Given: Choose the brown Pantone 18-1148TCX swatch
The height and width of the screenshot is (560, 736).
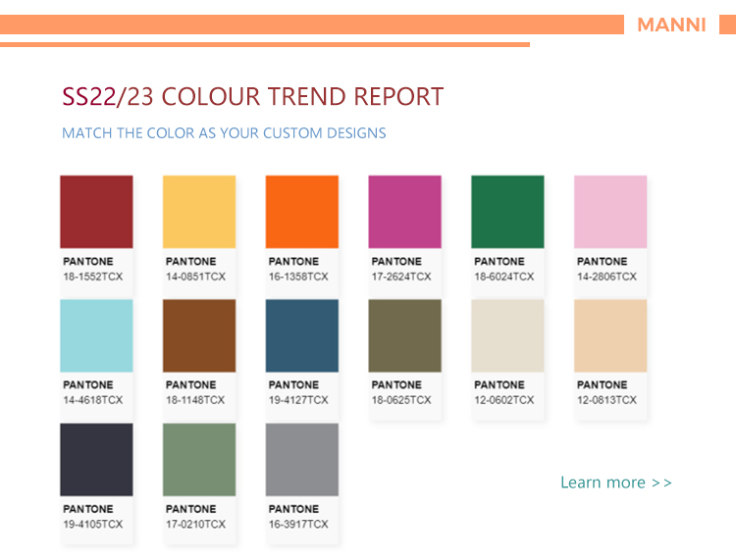Looking at the screenshot, I should click(x=199, y=335).
